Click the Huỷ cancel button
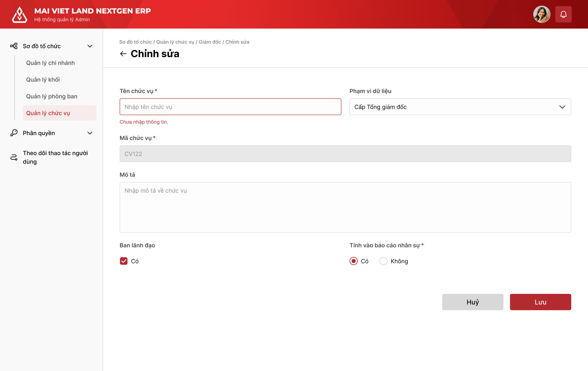The width and height of the screenshot is (588, 371). pyautogui.click(x=472, y=302)
